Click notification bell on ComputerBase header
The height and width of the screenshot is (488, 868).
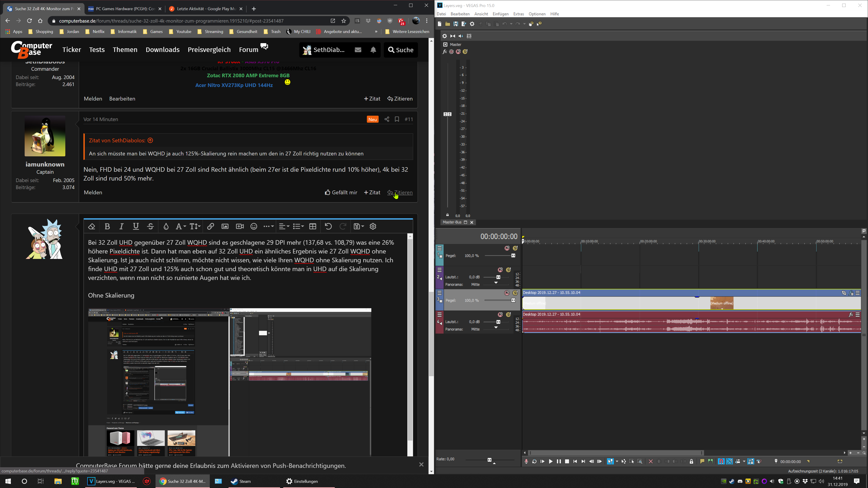(x=373, y=50)
